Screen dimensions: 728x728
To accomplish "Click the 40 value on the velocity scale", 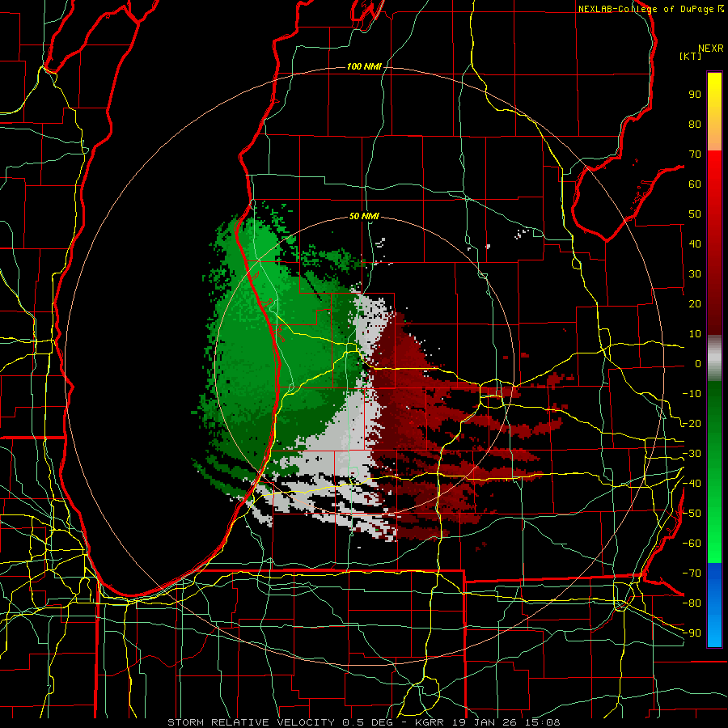I will 695,243.
